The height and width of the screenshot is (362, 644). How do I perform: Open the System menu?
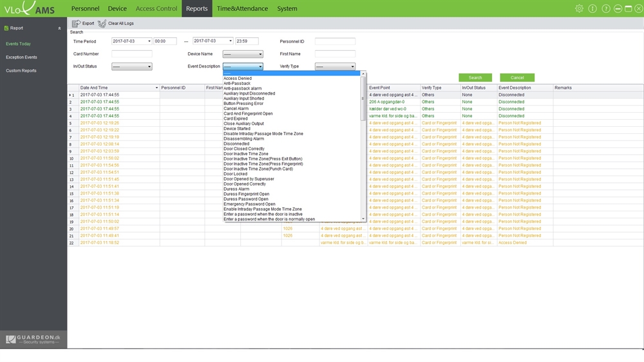[287, 8]
